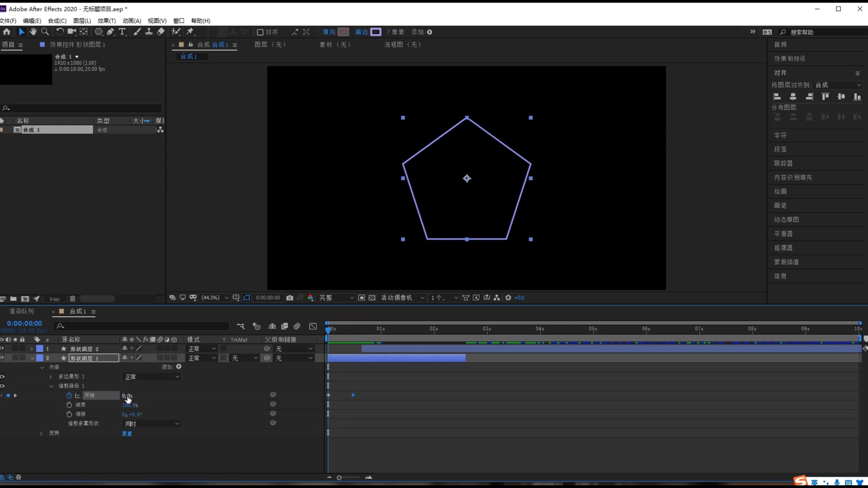The height and width of the screenshot is (488, 868).
Task: Open the 活动摄像机 camera dropdown
Action: point(402,298)
